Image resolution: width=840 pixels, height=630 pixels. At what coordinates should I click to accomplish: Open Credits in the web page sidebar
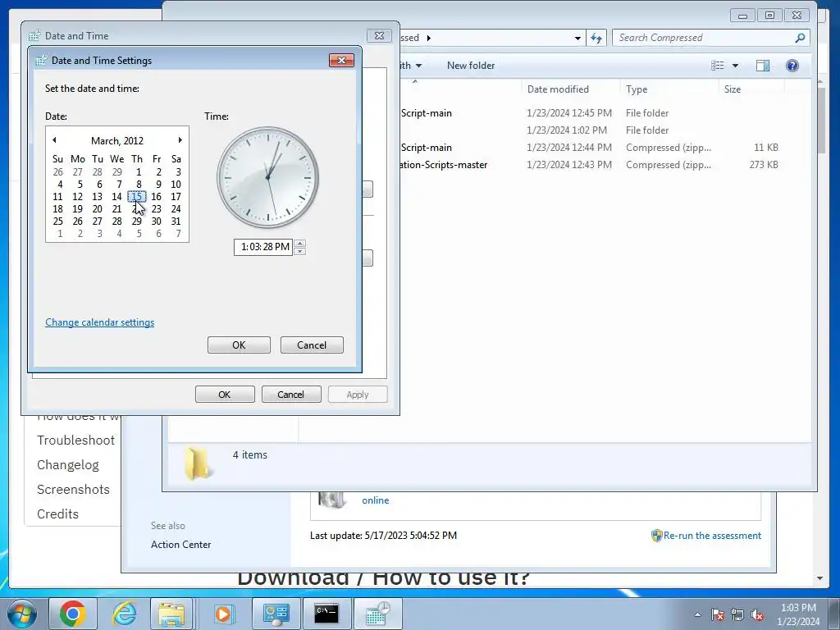[x=58, y=514]
